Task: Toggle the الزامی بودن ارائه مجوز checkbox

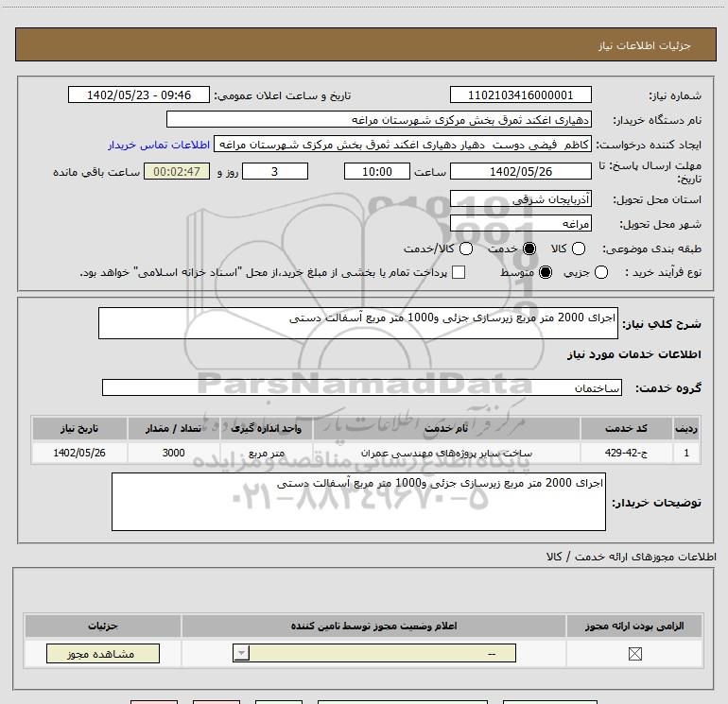Action: tap(634, 654)
